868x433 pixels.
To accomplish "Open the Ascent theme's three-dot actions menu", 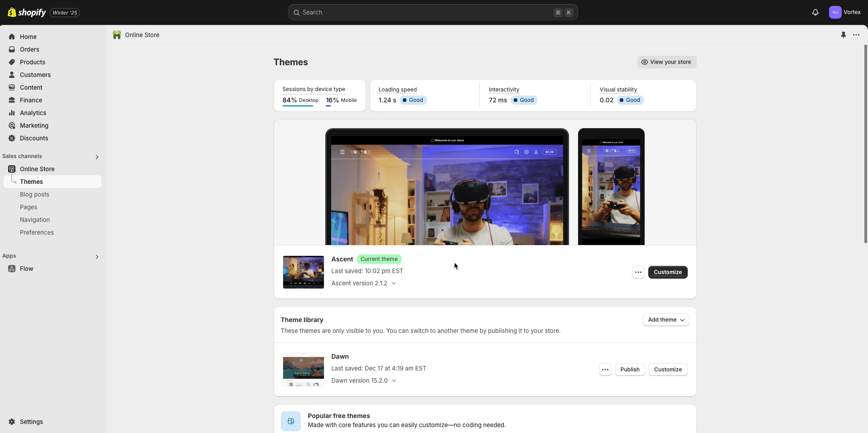I will [638, 272].
